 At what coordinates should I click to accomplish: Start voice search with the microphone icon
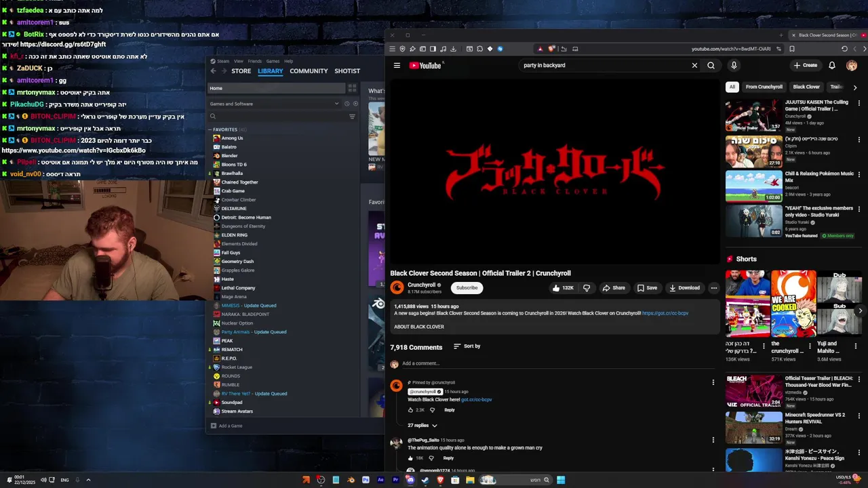coord(734,66)
